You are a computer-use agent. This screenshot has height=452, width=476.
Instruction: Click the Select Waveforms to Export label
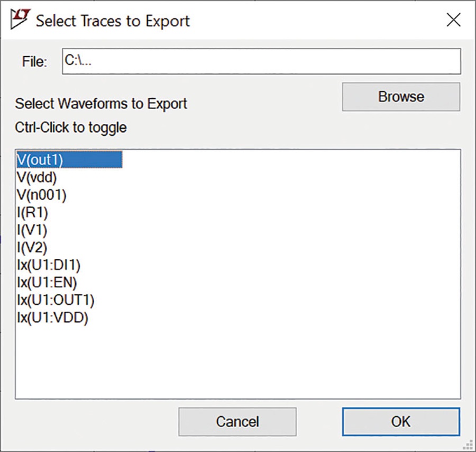coord(101,104)
